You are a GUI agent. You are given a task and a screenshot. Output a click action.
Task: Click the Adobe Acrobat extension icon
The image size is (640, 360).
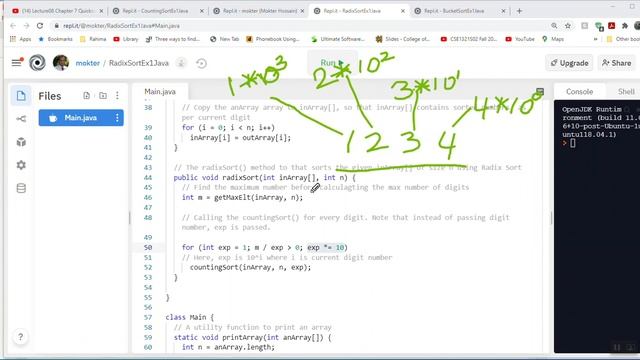pyautogui.click(x=611, y=26)
